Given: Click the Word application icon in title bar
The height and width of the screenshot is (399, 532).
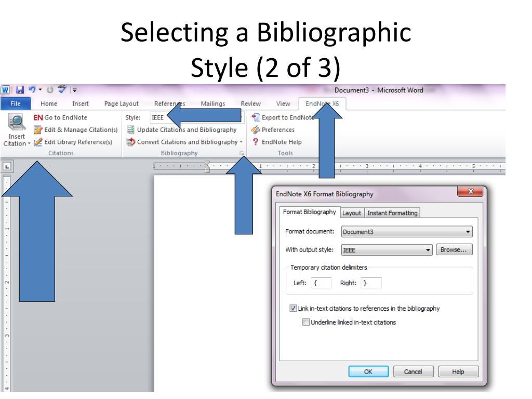Looking at the screenshot, I should click(x=5, y=90).
